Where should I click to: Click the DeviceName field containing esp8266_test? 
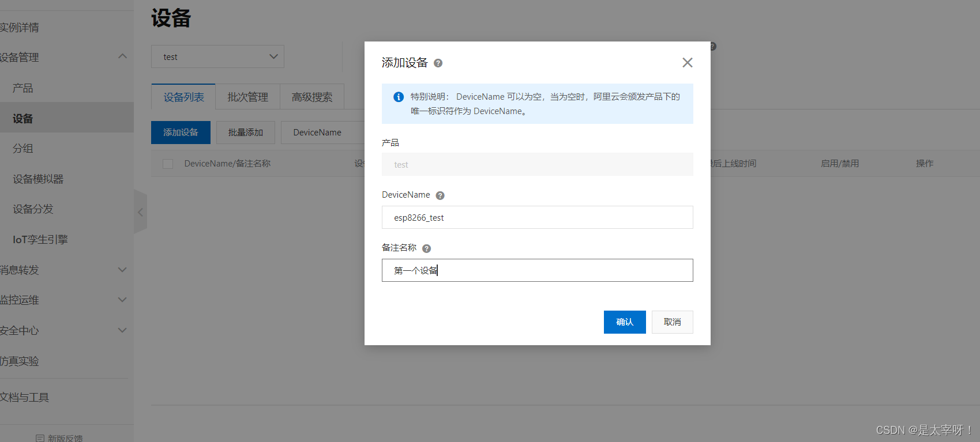[x=537, y=217]
